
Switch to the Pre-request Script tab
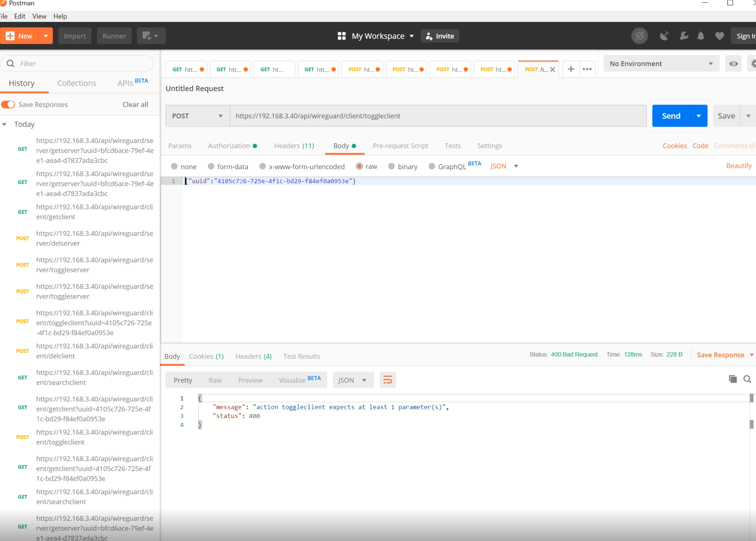pos(400,146)
